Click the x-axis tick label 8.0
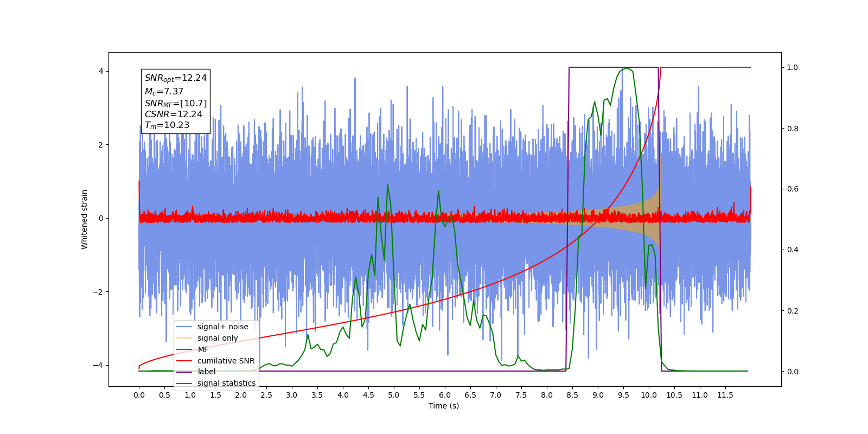This screenshot has width=868, height=434. (x=547, y=395)
